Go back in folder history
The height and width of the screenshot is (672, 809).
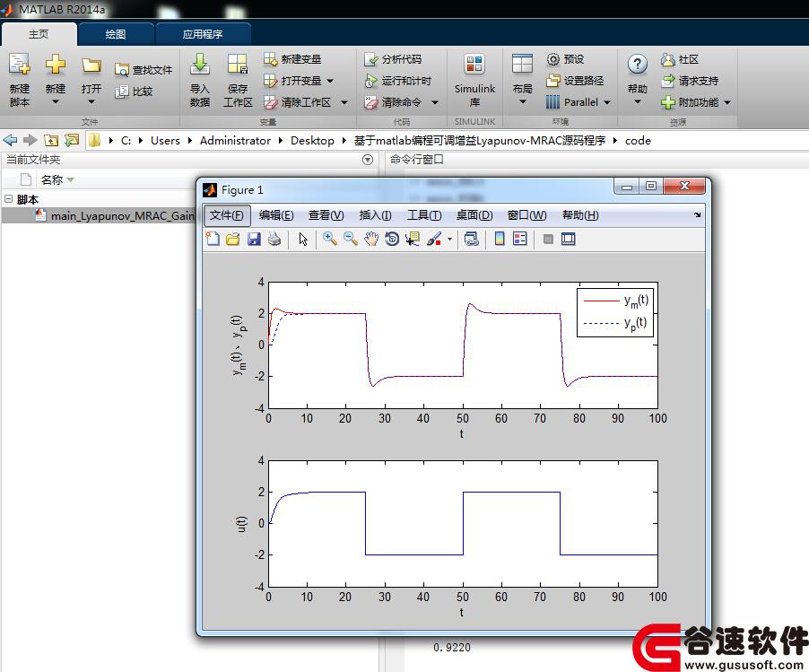[10, 140]
